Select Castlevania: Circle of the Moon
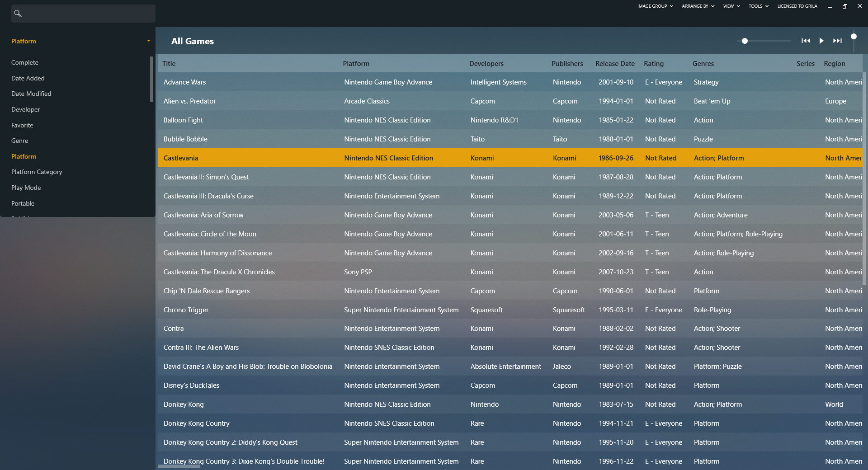This screenshot has height=470, width=868. [x=210, y=234]
